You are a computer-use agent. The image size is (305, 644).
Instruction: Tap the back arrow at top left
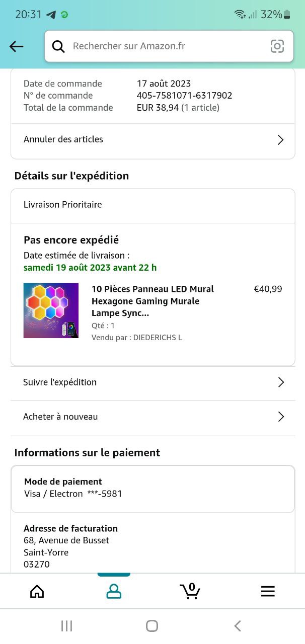(x=17, y=47)
